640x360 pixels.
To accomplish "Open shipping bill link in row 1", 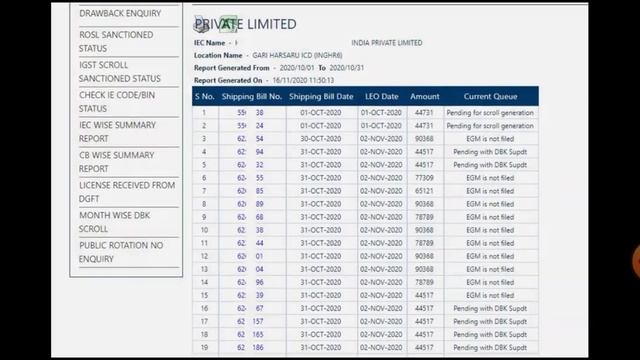I will coord(250,113).
